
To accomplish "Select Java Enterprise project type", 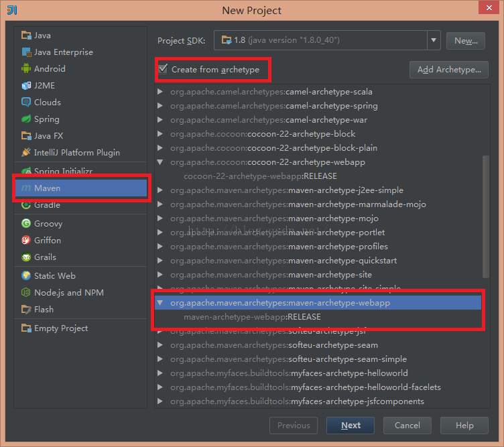I will pos(80,52).
